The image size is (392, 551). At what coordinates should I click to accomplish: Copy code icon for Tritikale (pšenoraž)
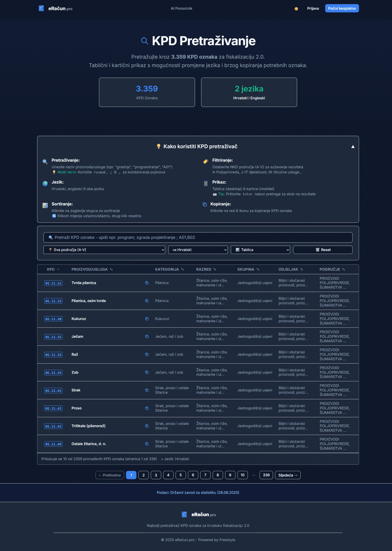pyautogui.click(x=147, y=426)
